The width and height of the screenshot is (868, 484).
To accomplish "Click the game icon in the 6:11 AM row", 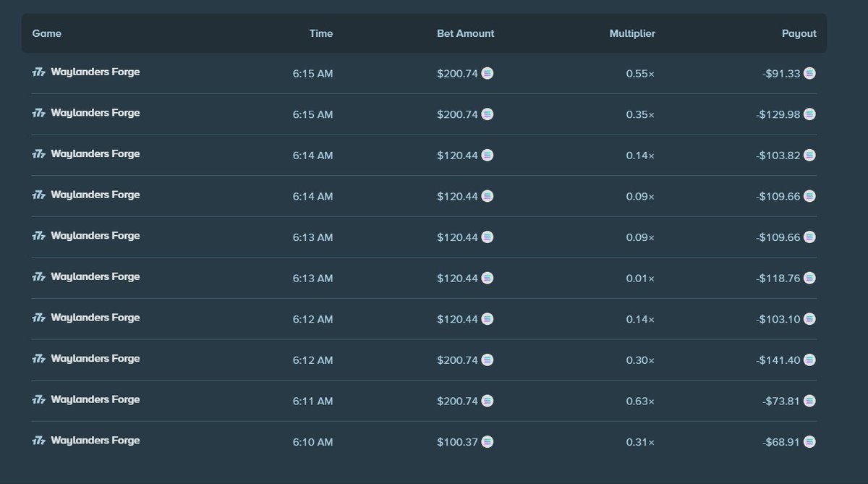I will [39, 400].
